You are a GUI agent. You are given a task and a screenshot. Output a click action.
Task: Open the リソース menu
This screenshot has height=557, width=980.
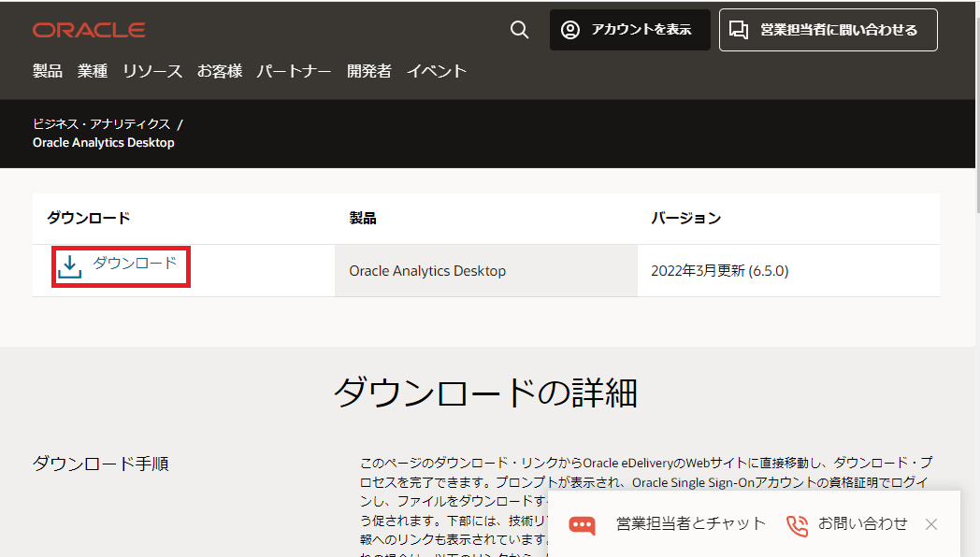pyautogui.click(x=151, y=70)
